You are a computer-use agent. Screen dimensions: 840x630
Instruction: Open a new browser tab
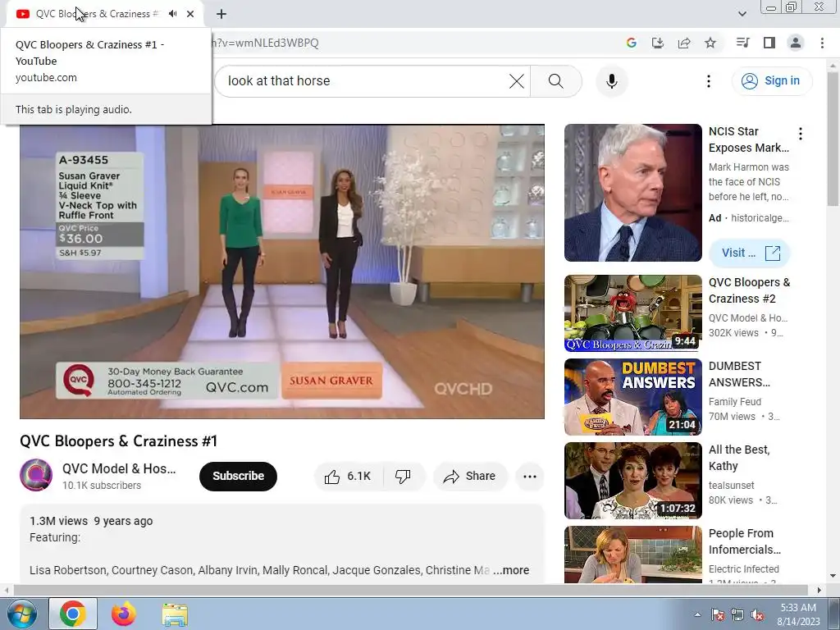pos(221,14)
